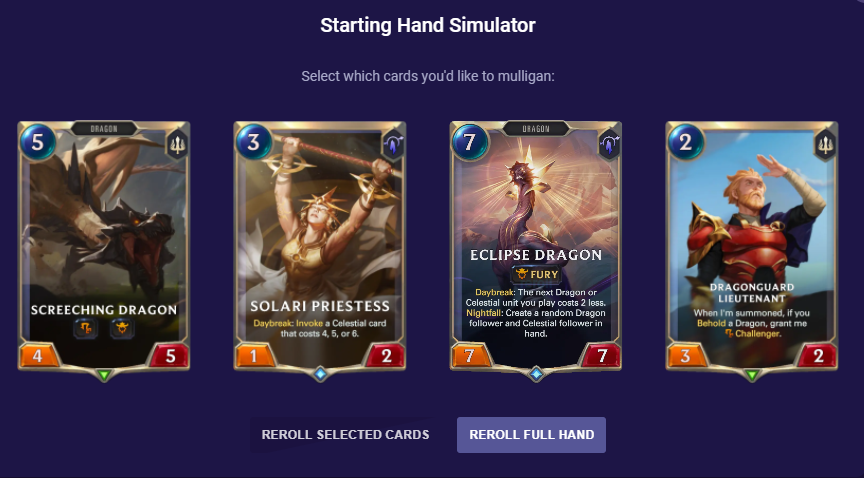Select Screeching Dragon card to mulligan
The image size is (864, 478).
pyautogui.click(x=104, y=246)
